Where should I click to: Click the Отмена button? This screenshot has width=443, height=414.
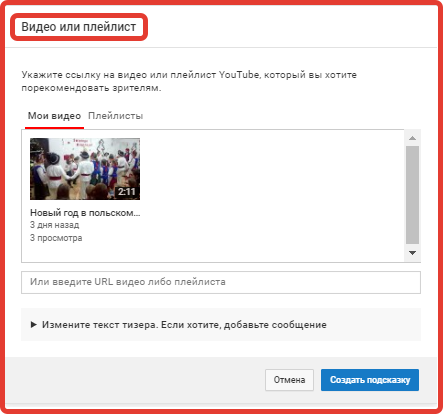pyautogui.click(x=289, y=380)
